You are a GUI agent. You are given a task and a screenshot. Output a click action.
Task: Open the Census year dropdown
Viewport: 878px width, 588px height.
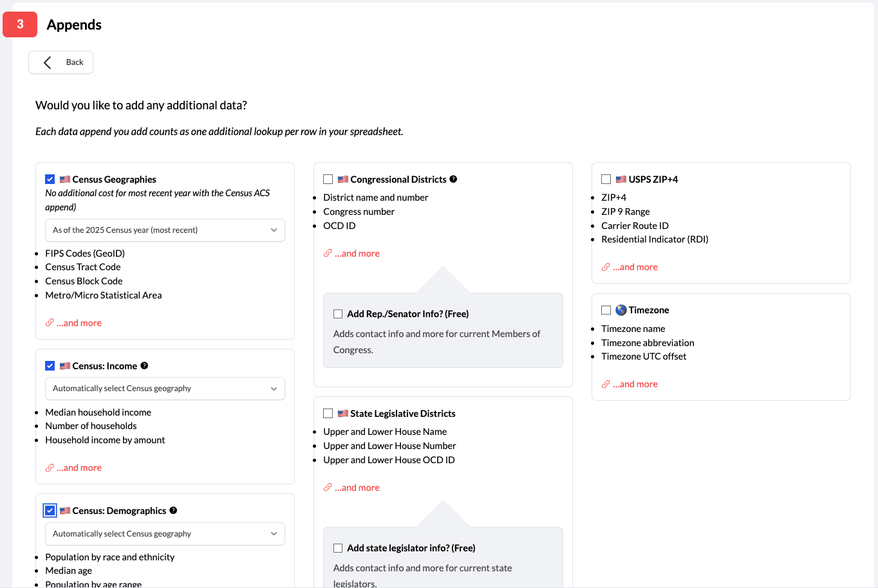point(165,230)
